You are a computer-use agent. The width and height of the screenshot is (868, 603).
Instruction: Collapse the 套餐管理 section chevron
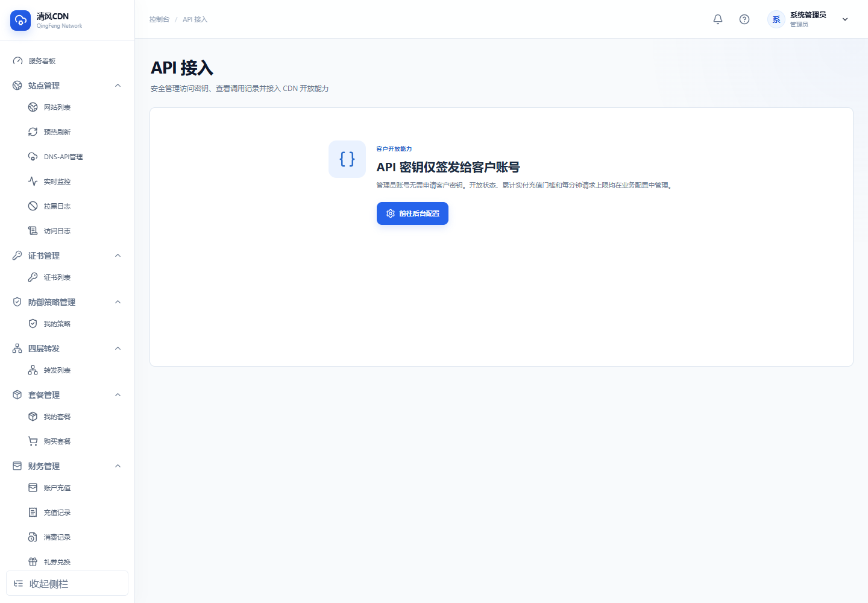[x=118, y=395]
